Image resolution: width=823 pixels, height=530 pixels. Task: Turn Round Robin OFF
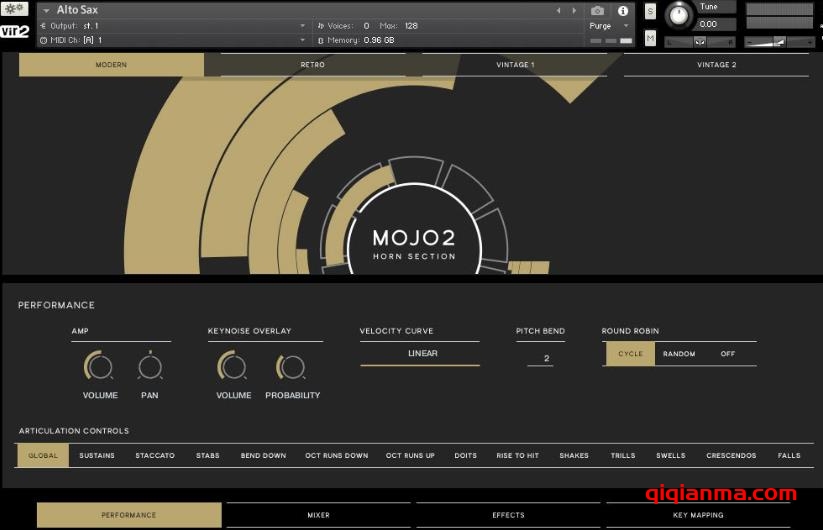(x=727, y=354)
